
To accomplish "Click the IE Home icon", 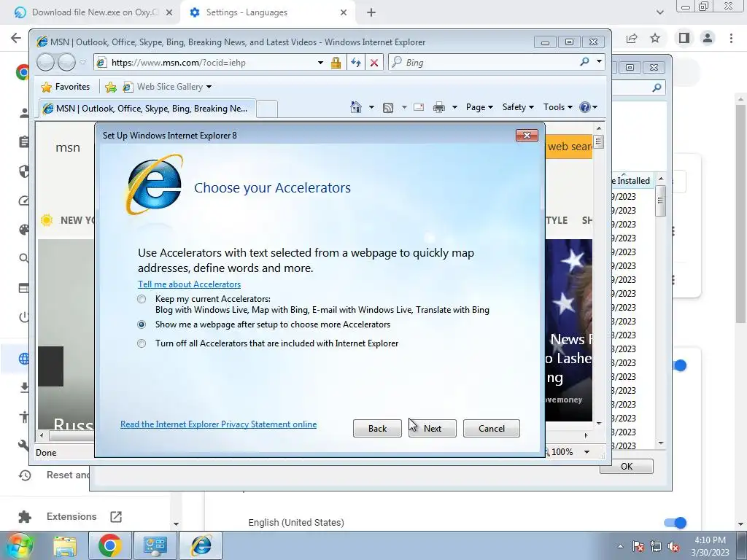I will coord(356,107).
